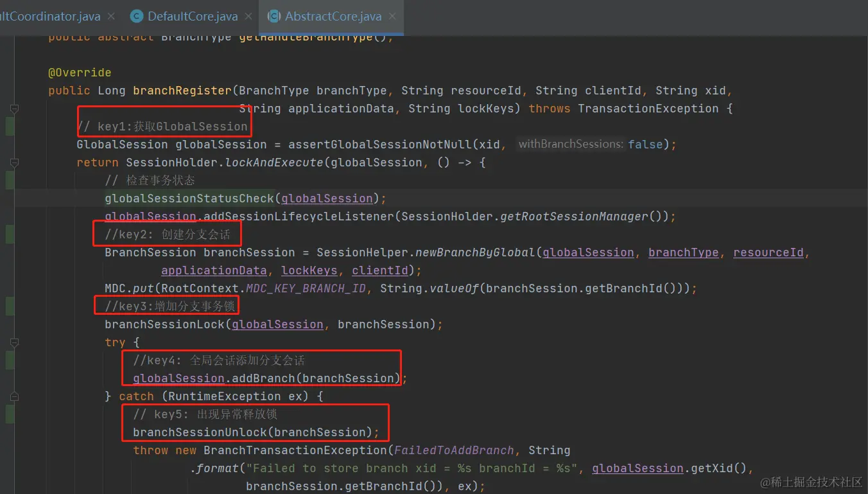868x494 pixels.
Task: Click the underlined clientId argument
Action: pyautogui.click(x=379, y=270)
